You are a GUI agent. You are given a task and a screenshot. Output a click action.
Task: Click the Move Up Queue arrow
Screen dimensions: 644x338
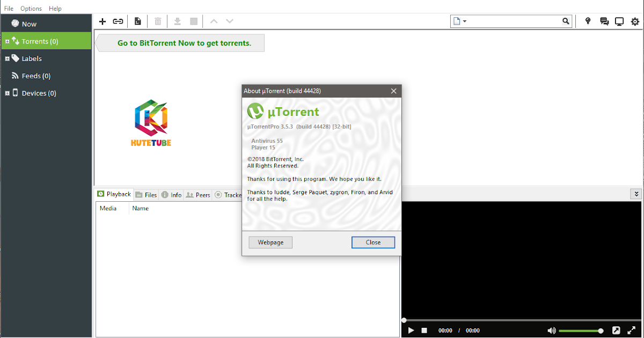(x=214, y=21)
